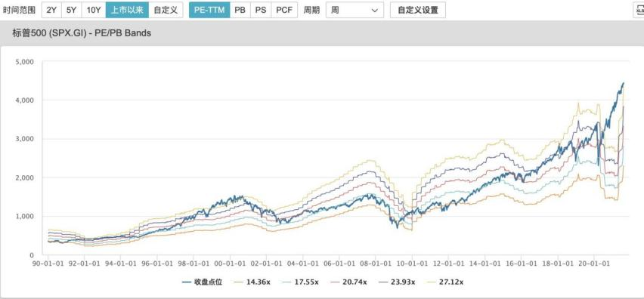Toggle the 23.93x band legend item

(x=396, y=282)
